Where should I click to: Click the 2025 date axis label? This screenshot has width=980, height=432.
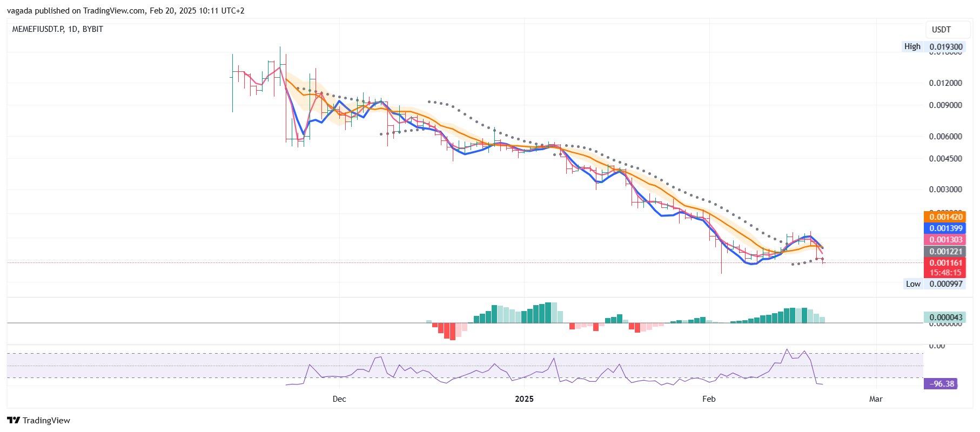click(524, 399)
